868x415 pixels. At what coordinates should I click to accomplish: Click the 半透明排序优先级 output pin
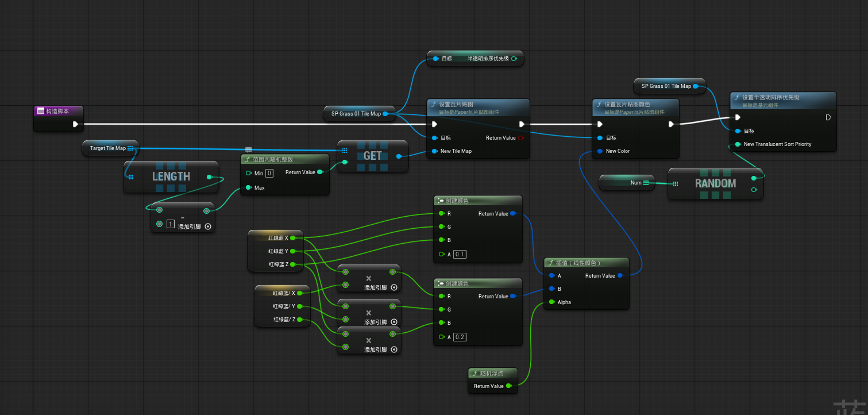[514, 59]
